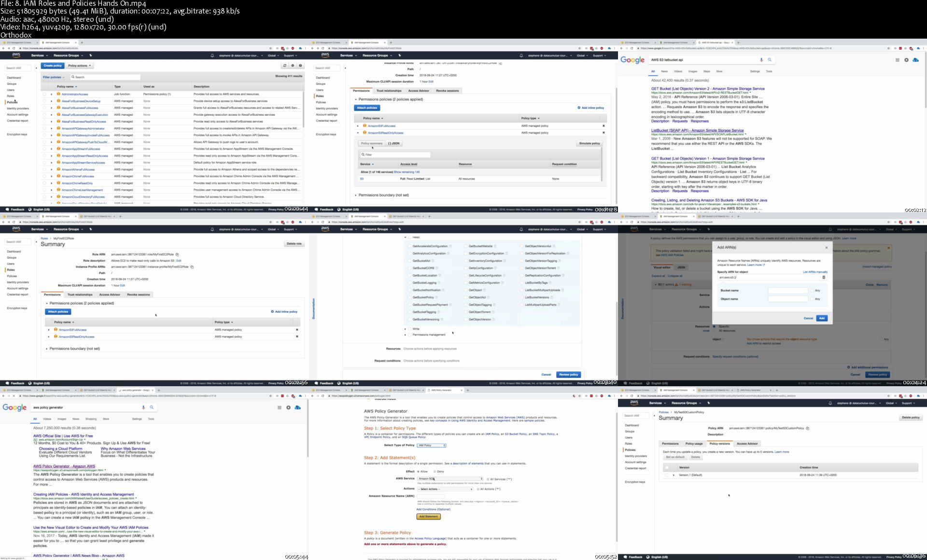Open 'ListBucket (SOAP API)' search result
This screenshot has height=560, width=927.
tap(697, 130)
